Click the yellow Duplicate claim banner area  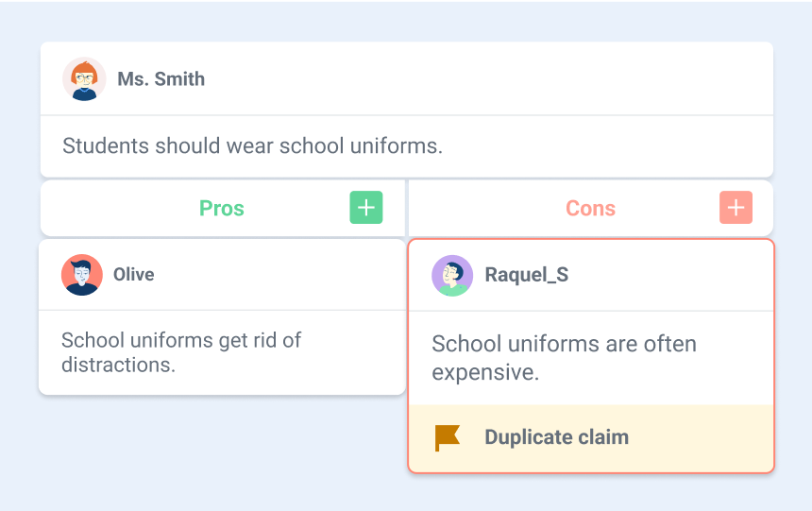[x=591, y=438]
